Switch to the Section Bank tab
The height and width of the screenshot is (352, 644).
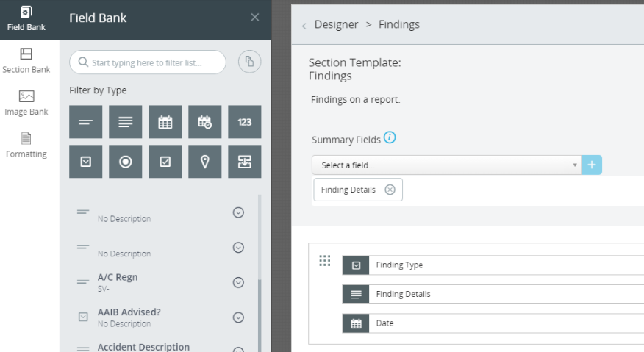pyautogui.click(x=26, y=61)
